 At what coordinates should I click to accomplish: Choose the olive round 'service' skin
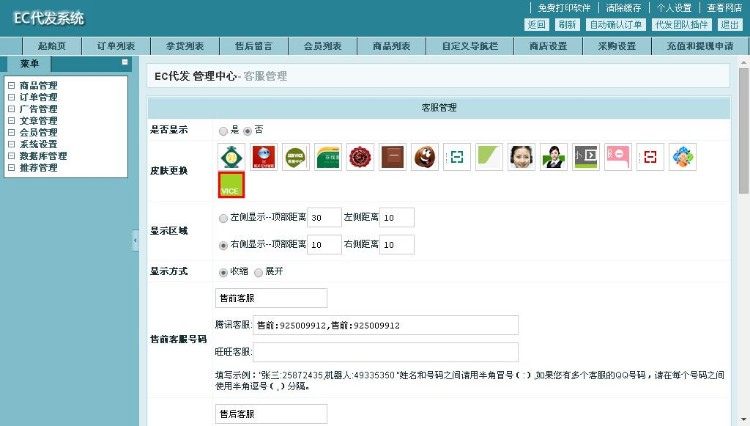[x=296, y=157]
